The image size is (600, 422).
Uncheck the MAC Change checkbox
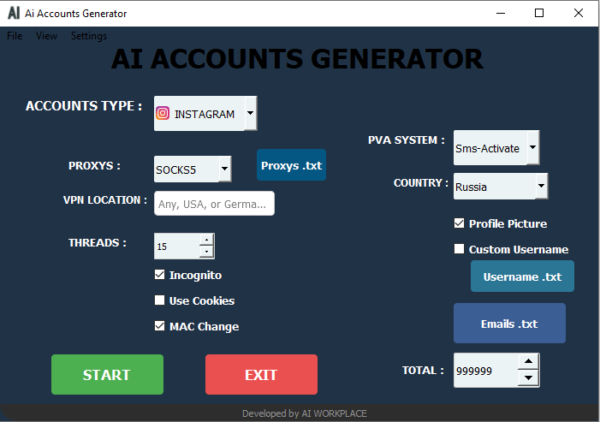160,326
